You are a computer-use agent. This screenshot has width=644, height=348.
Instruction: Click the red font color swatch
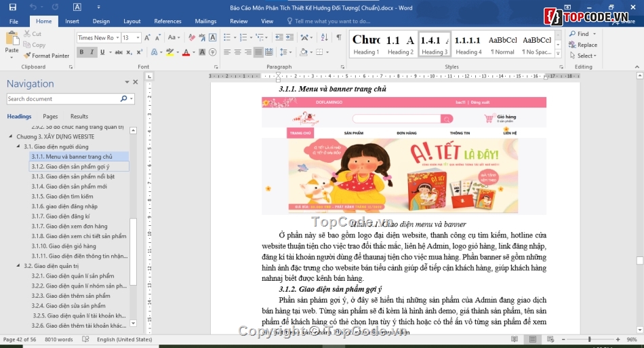click(186, 52)
